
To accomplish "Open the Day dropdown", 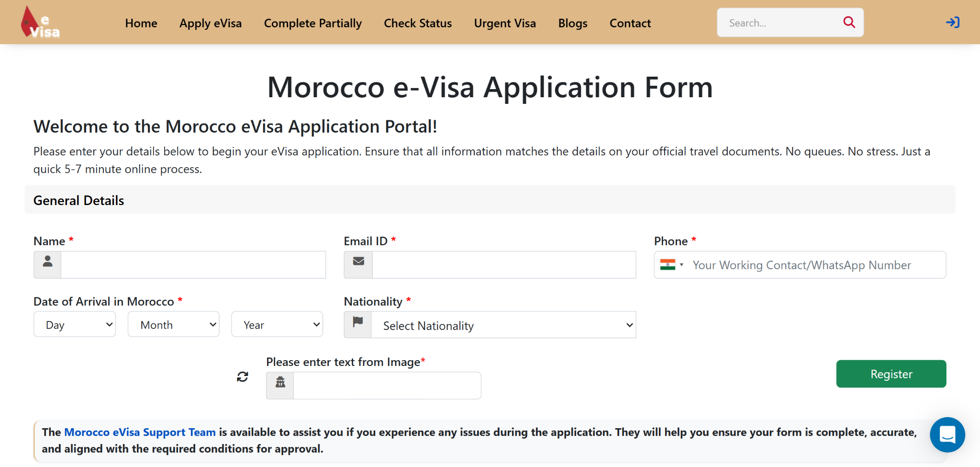I will point(75,325).
